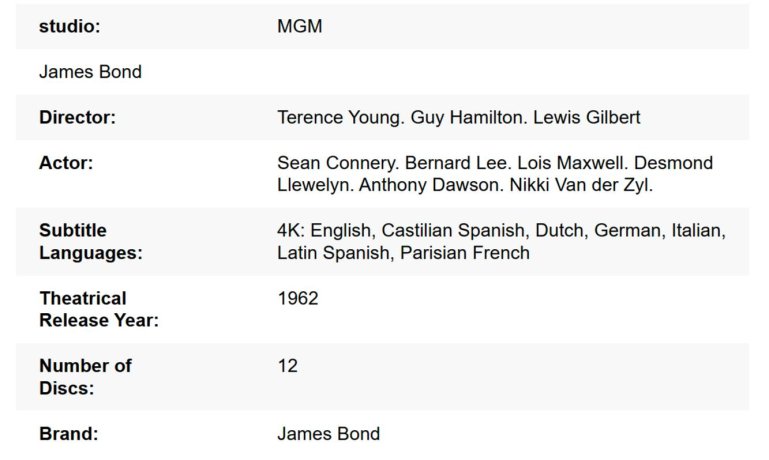Click Nikki Van der Zyl's name
This screenshot has height=460, width=769.
580,185
